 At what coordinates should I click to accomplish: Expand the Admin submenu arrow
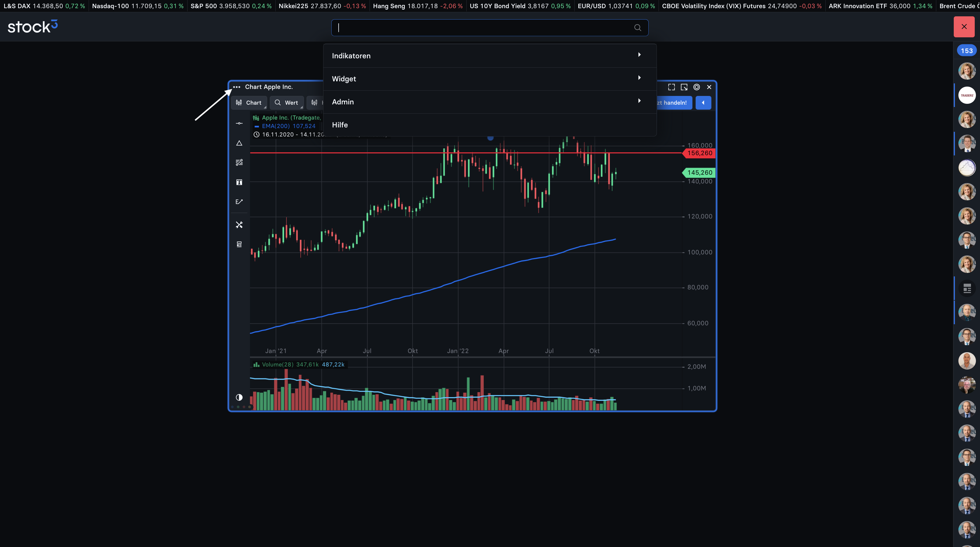coord(640,101)
